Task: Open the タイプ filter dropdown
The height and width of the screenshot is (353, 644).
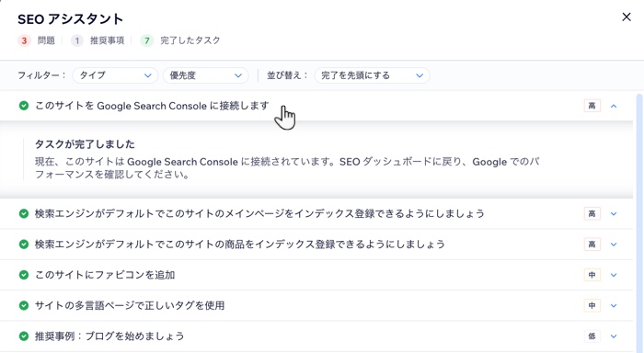Action: 115,75
